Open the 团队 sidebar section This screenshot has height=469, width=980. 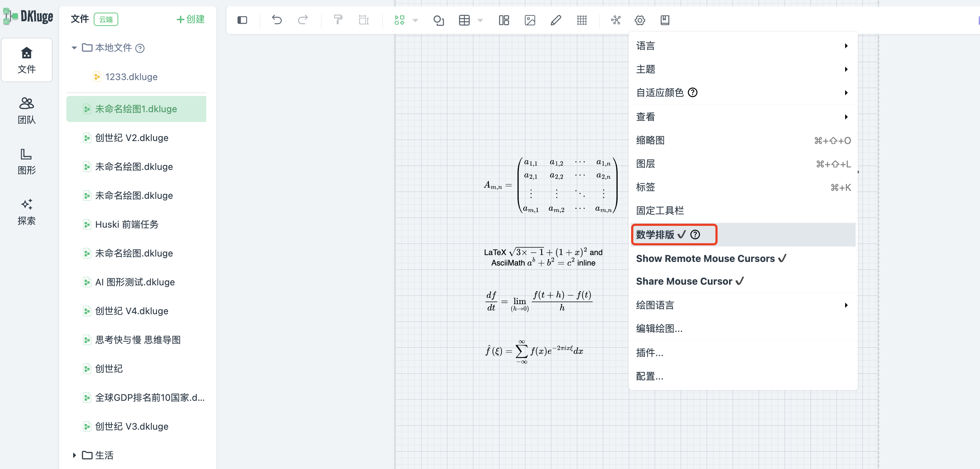click(x=27, y=110)
